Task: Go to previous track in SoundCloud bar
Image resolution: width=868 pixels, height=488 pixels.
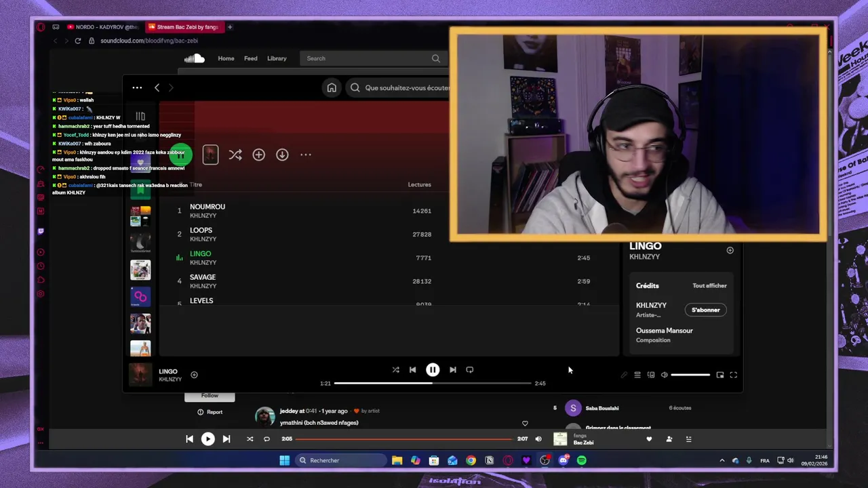Action: click(x=189, y=439)
